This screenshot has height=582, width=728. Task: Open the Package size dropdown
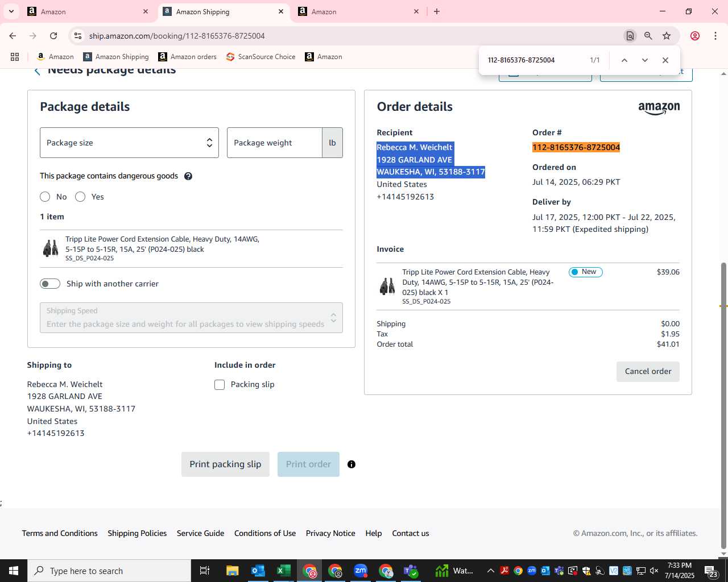pos(129,143)
